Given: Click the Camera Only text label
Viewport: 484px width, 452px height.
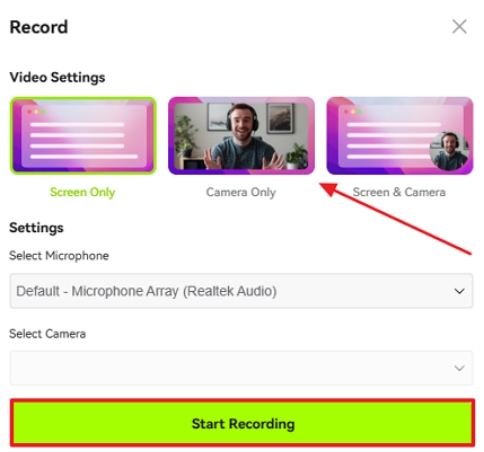Looking at the screenshot, I should [x=241, y=192].
